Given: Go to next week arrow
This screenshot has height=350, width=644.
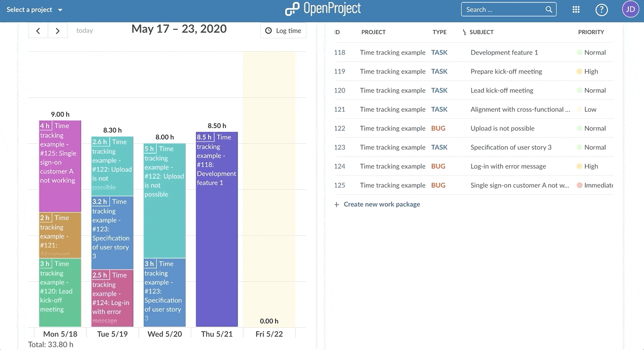Looking at the screenshot, I should pos(57,31).
